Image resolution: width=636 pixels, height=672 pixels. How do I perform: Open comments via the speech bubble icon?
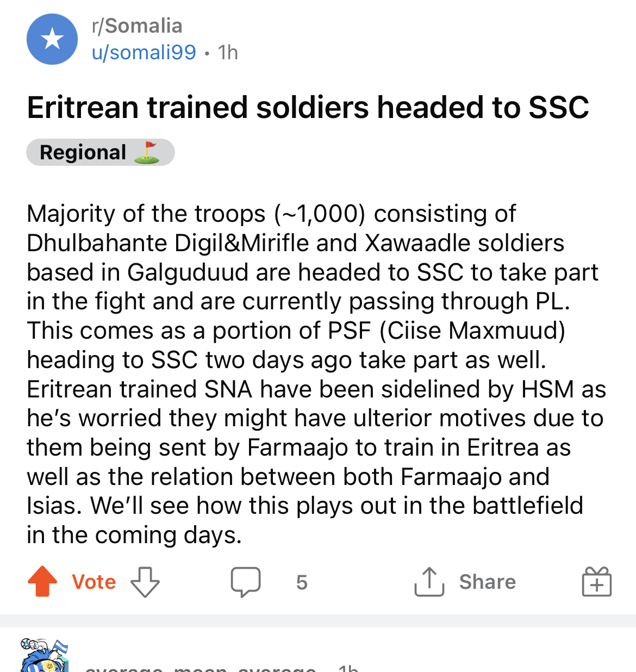point(246,582)
